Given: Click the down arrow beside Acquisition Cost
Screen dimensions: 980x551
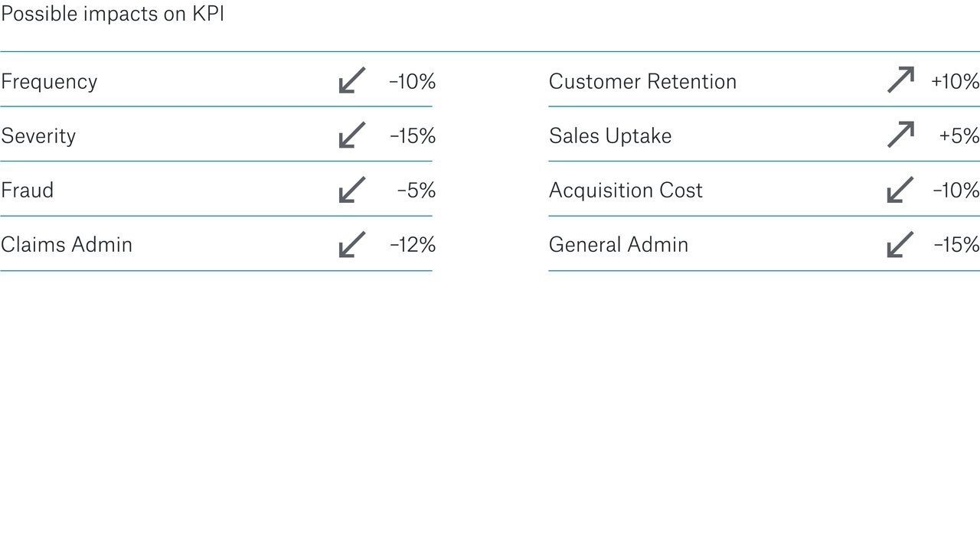Looking at the screenshot, I should click(x=900, y=190).
